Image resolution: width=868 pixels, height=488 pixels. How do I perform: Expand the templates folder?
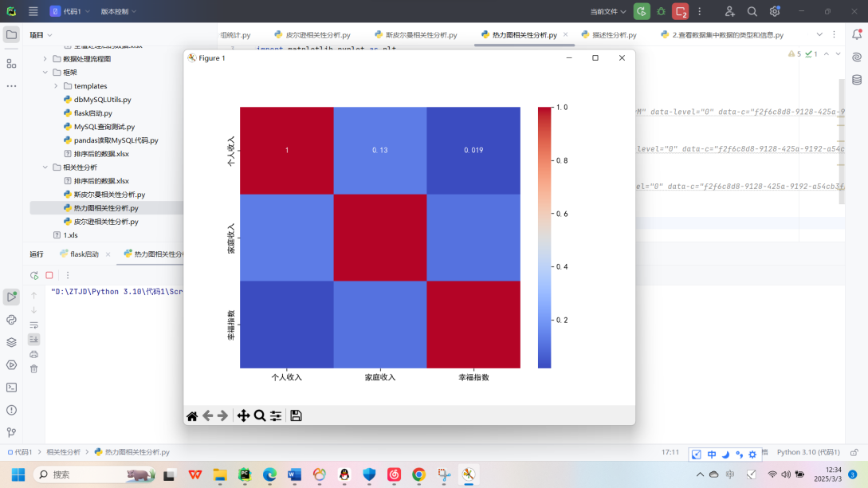[56, 86]
